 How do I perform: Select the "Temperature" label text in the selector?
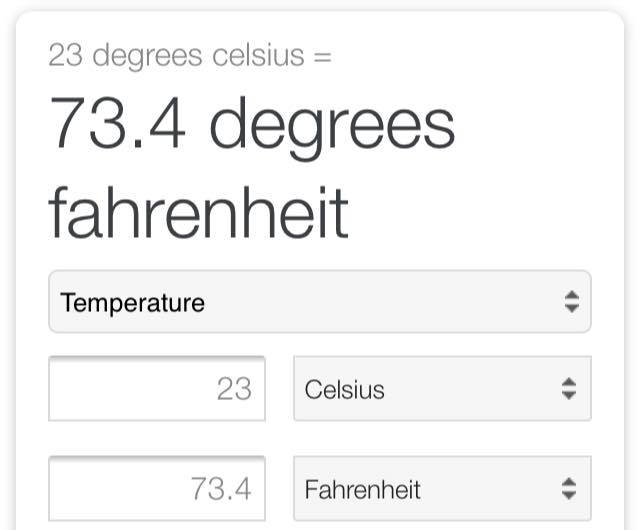coord(132,302)
